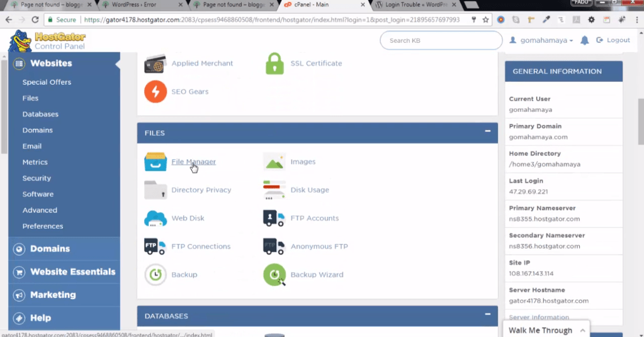Switch to Login Trouble WordPress tab
This screenshot has width=644, height=337.
(x=415, y=5)
